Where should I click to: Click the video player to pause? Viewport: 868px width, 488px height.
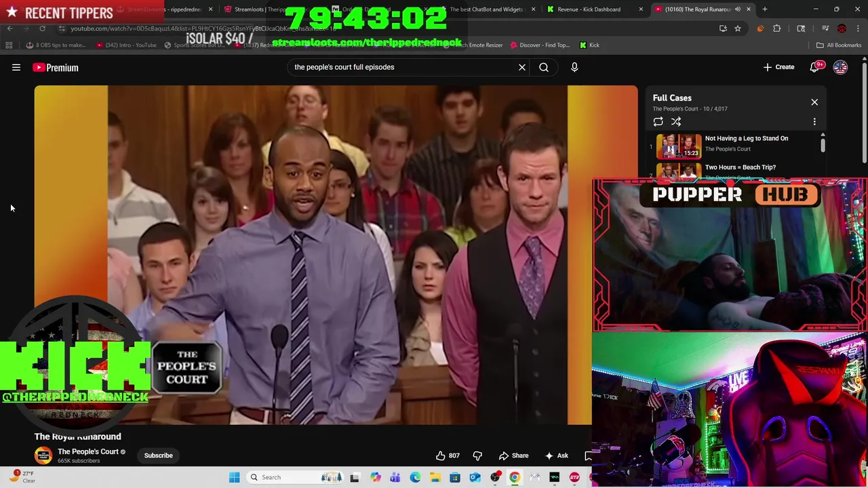336,255
